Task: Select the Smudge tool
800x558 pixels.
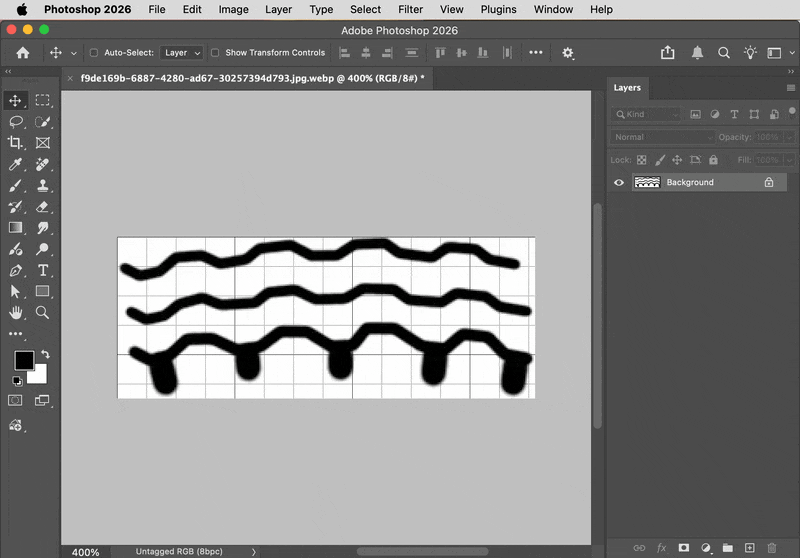Action: (x=42, y=227)
